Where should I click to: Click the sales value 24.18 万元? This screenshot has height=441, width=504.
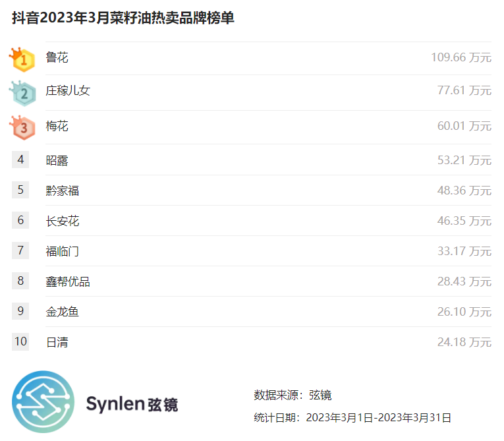point(464,342)
